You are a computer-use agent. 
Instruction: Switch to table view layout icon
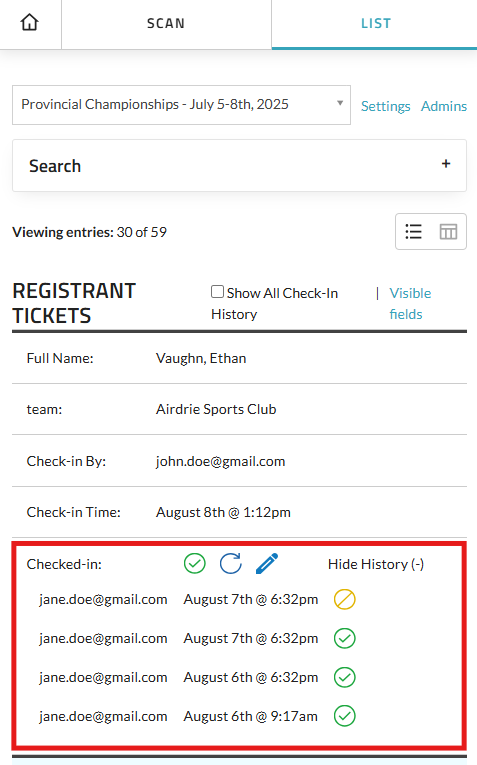[x=448, y=232]
